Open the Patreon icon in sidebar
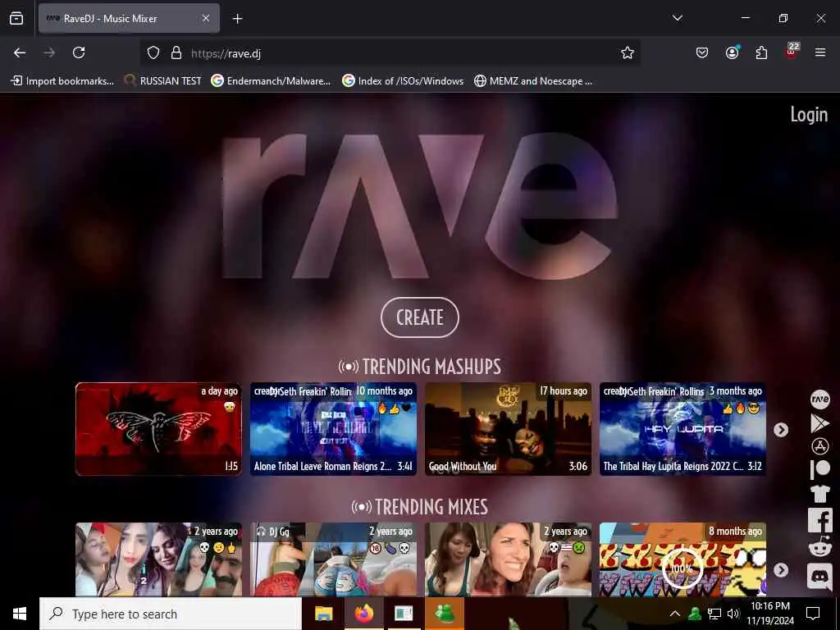840x630 pixels. point(819,469)
